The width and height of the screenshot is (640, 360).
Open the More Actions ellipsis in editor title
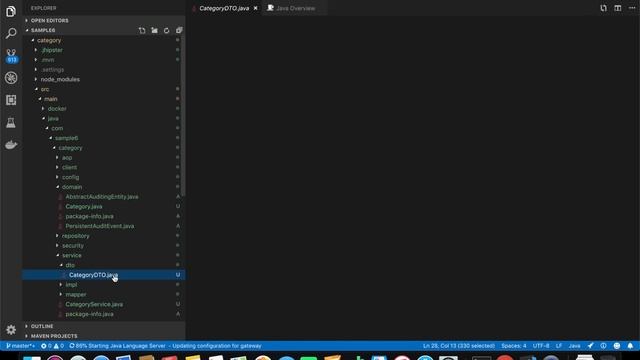click(x=632, y=8)
